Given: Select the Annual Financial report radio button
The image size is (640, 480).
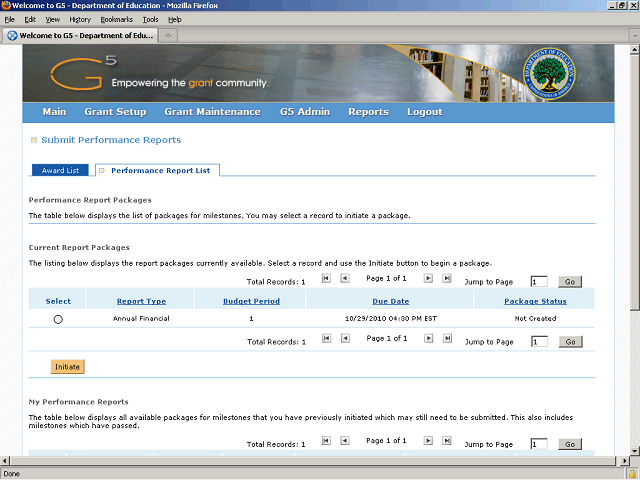Looking at the screenshot, I should 58,319.
